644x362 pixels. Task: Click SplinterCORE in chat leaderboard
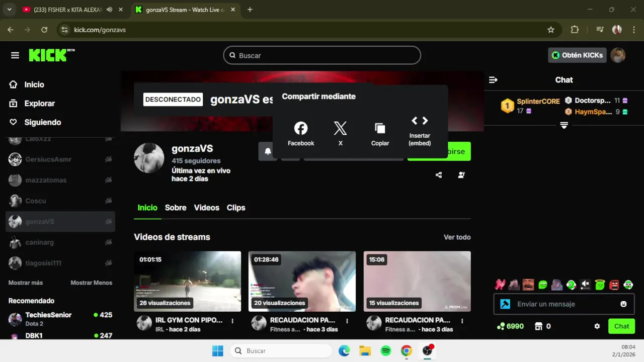(x=538, y=101)
